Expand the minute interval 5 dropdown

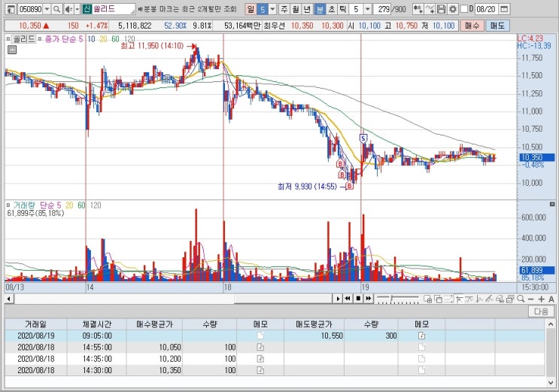[368, 9]
